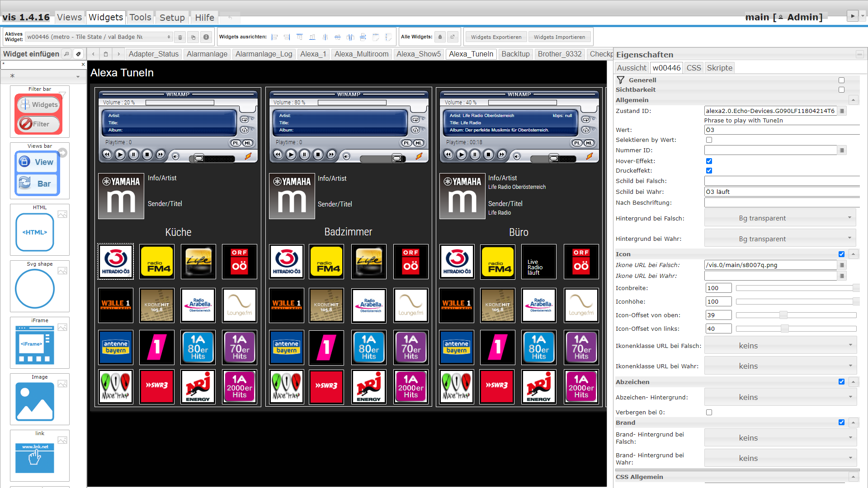The width and height of the screenshot is (868, 488).
Task: Click the Hilfe menu tab
Action: coord(204,18)
